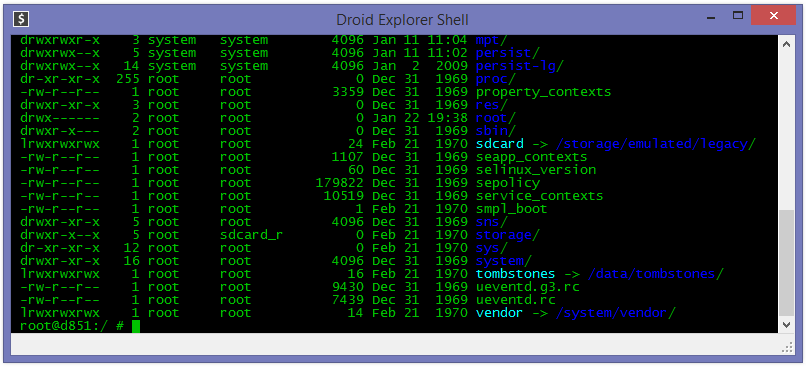Image resolution: width=806 pixels, height=368 pixels.
Task: Click the 1107 size of seapp_contexts
Action: click(x=348, y=157)
